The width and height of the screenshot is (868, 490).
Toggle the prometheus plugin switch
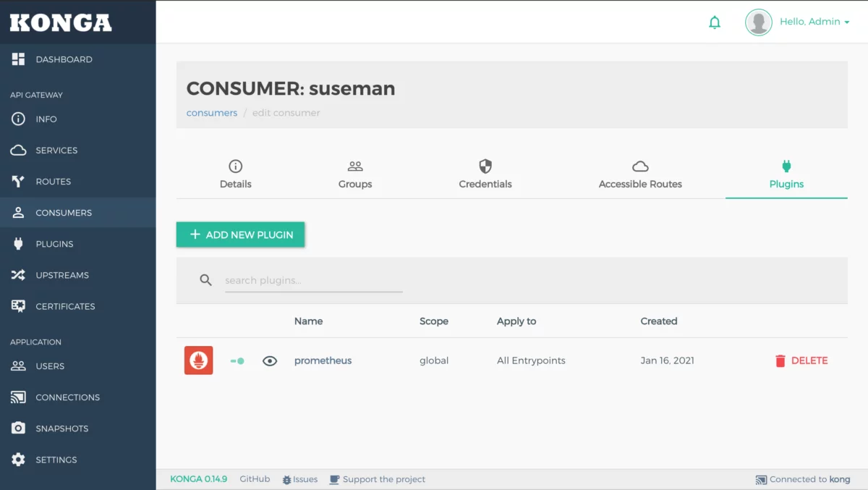click(237, 360)
